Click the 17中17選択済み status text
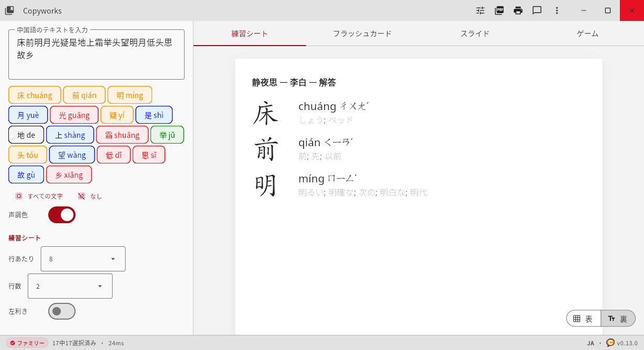This screenshot has width=644, height=350. [74, 343]
